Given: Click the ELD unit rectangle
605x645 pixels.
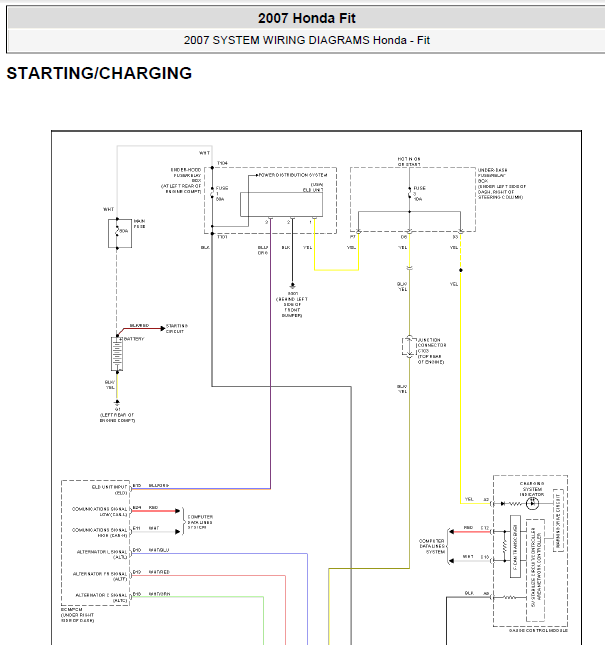Looking at the screenshot, I should (281, 204).
